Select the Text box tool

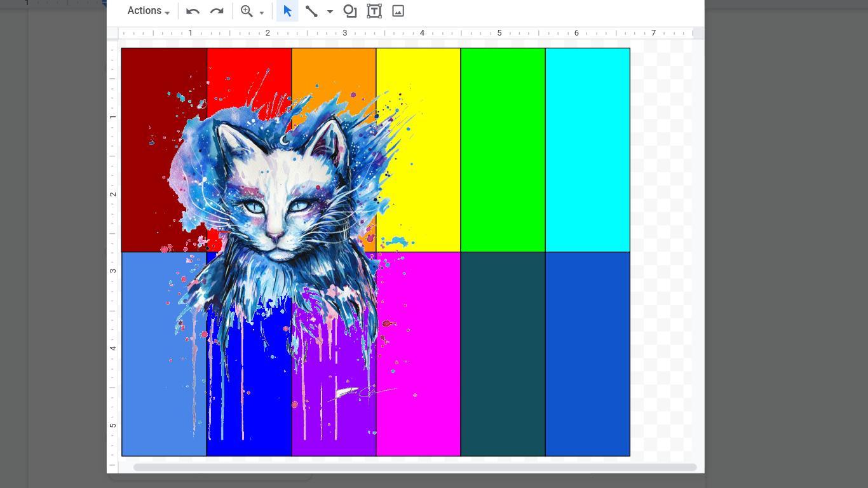374,11
